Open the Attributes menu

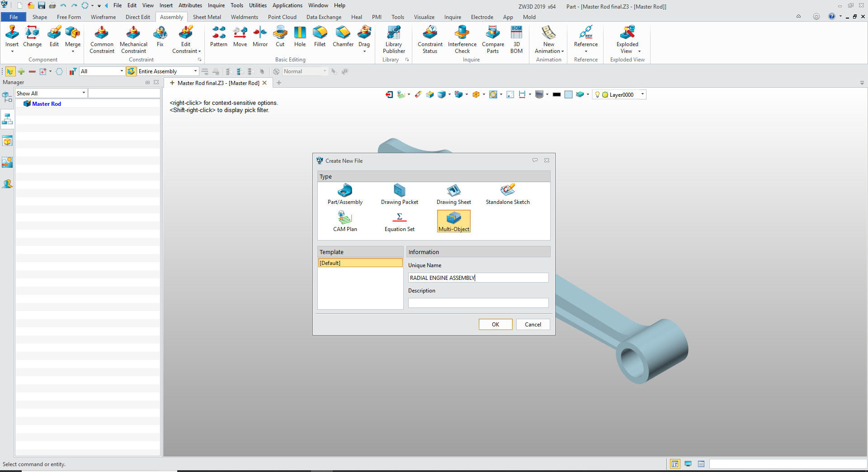tap(190, 5)
